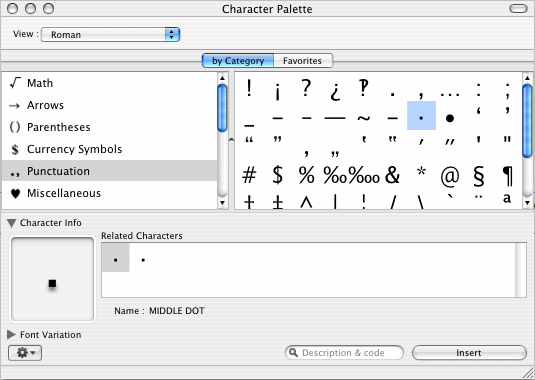Select the inverted exclamation mark character
Screen dimensions: 535x380
(x=278, y=91)
